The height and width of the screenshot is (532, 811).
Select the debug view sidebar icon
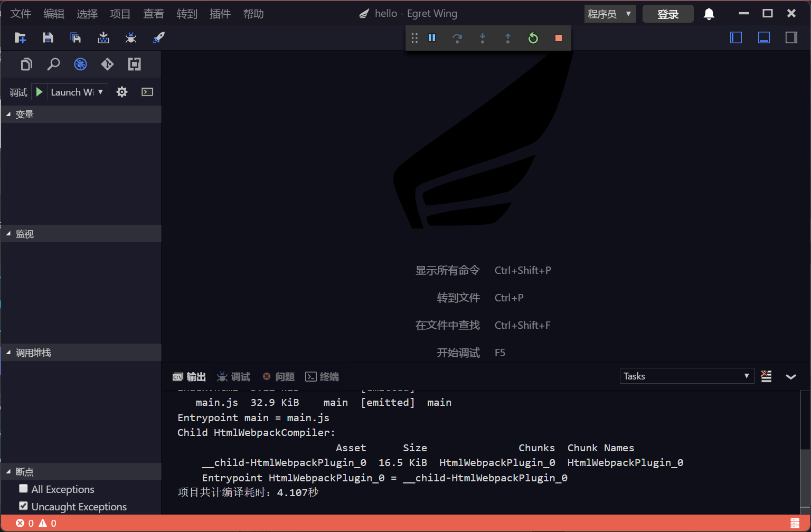coord(80,64)
